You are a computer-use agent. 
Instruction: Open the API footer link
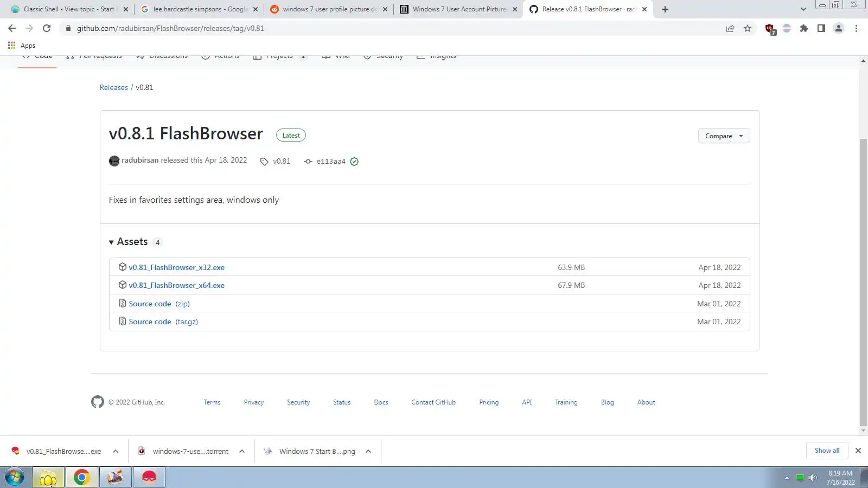click(527, 402)
